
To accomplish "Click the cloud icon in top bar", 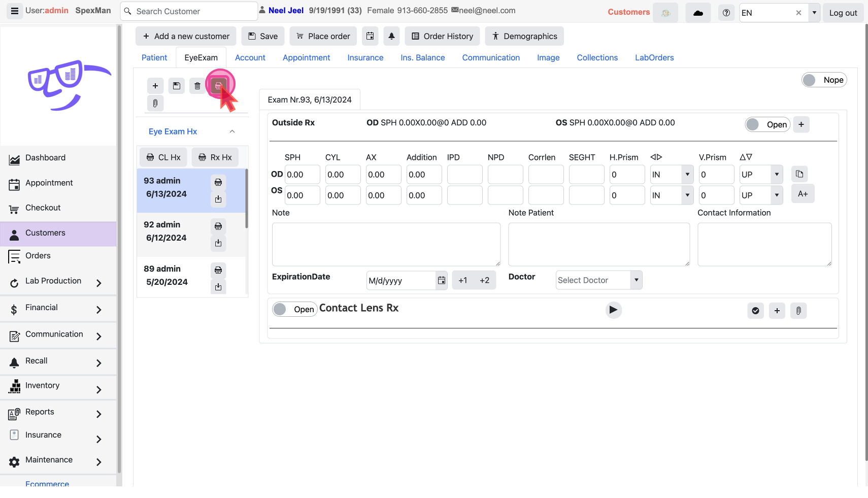I will click(x=698, y=13).
